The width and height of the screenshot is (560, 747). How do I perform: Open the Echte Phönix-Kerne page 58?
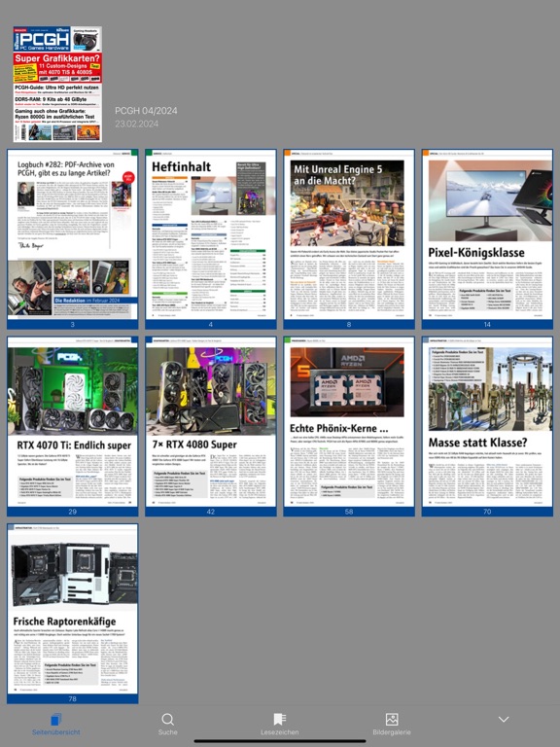point(349,426)
